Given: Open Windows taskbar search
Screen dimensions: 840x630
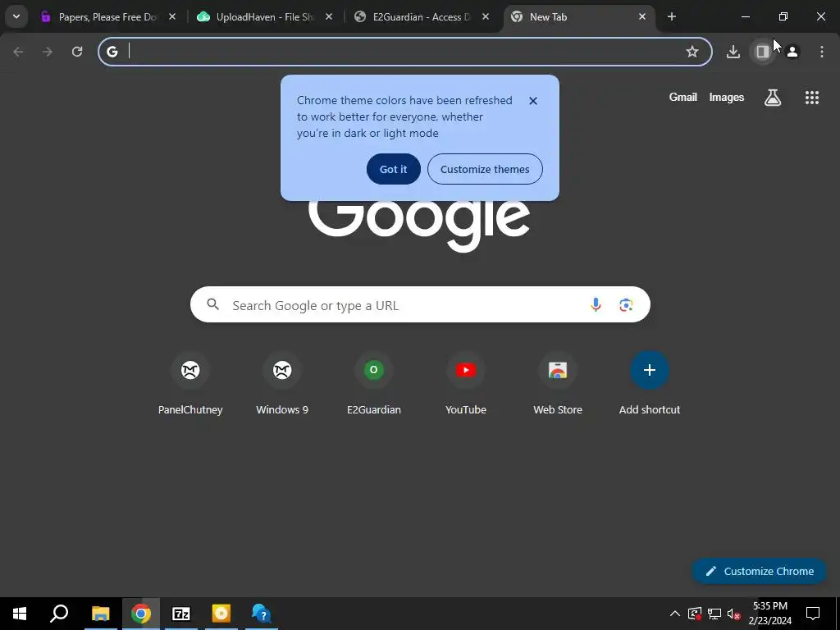Looking at the screenshot, I should coord(59,614).
